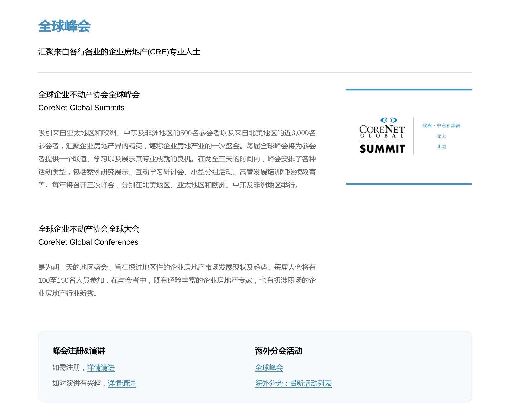
Task: Click the 详情请进 link after 如需注册
Action: point(101,367)
